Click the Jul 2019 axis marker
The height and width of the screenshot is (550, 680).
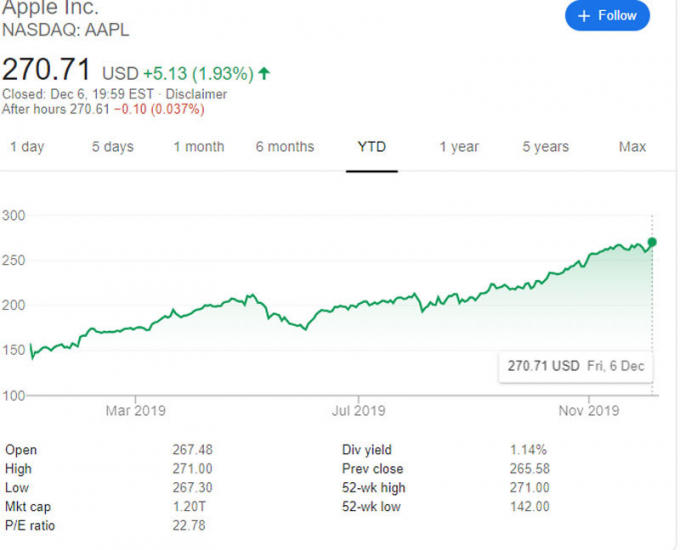click(x=359, y=410)
